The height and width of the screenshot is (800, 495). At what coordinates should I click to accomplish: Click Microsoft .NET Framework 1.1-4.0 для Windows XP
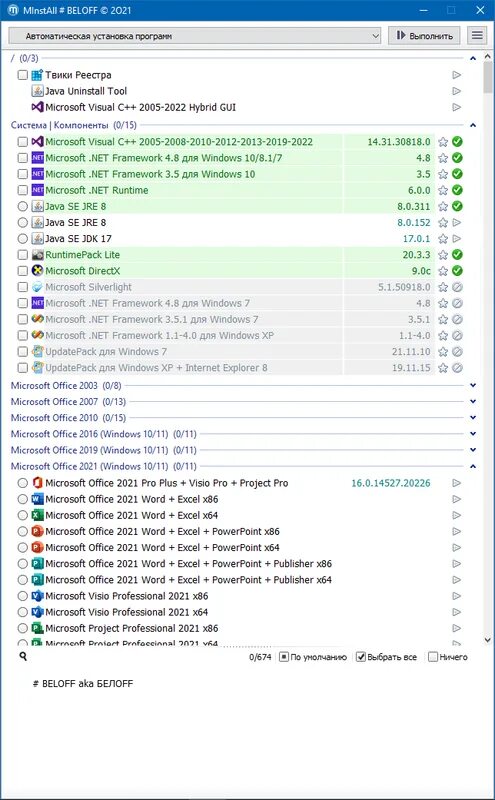(x=160, y=335)
